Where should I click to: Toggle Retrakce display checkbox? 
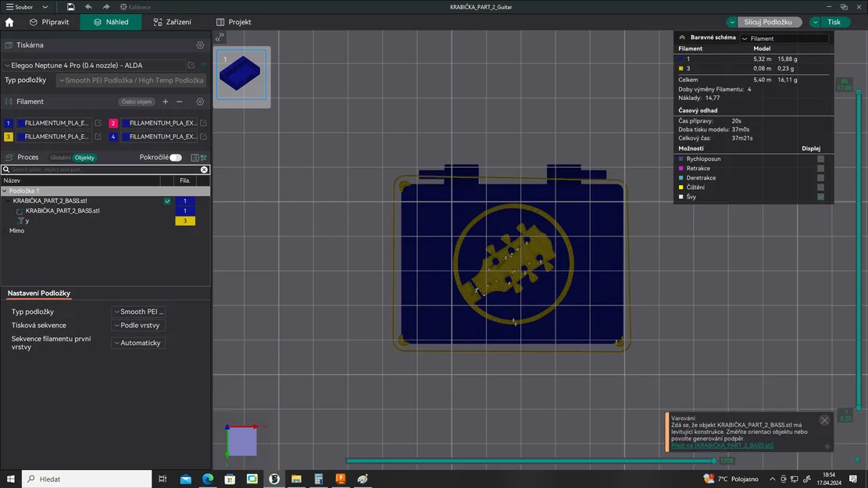coord(820,168)
